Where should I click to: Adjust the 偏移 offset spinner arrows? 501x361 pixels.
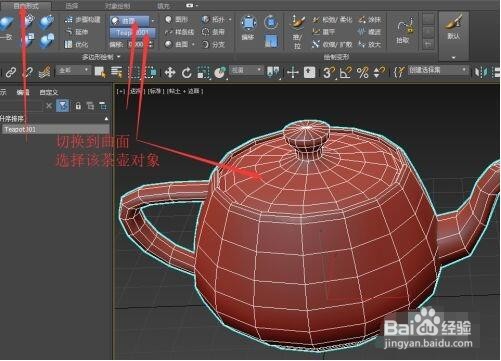pyautogui.click(x=151, y=44)
